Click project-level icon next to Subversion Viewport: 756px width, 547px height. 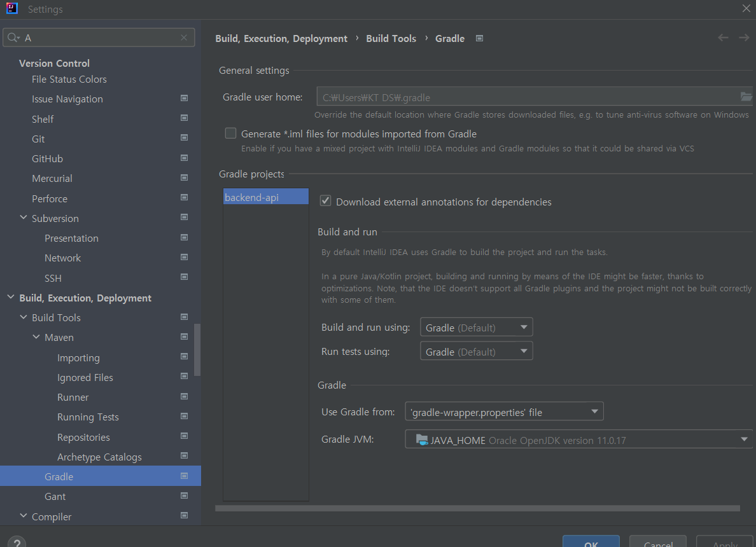tap(184, 218)
